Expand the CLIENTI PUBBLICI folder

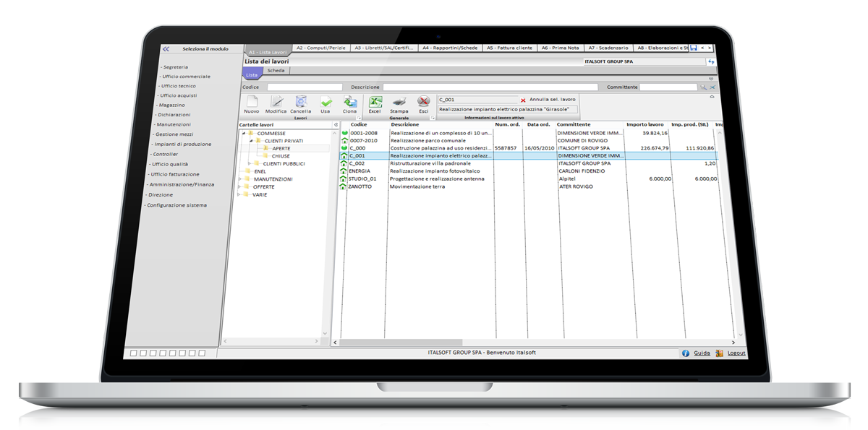pyautogui.click(x=250, y=164)
